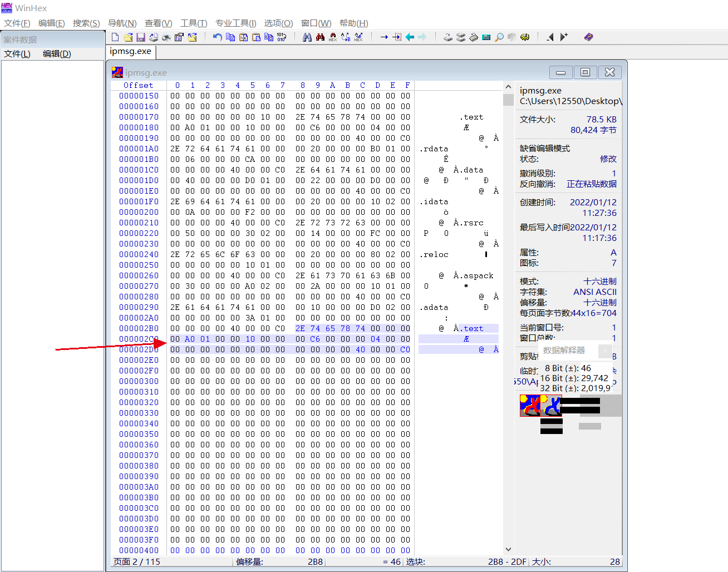Open the 搜索(S) menu
This screenshot has height=572, width=728.
[86, 23]
